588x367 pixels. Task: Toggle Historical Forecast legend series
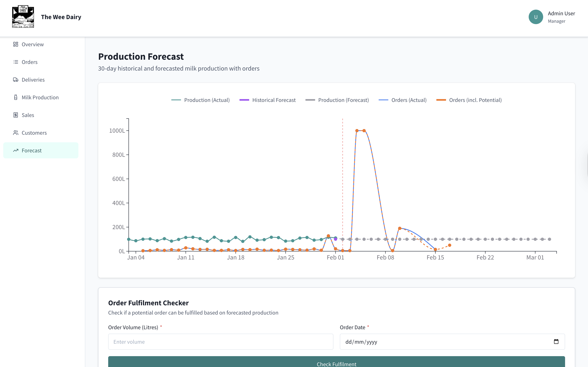[x=274, y=100]
